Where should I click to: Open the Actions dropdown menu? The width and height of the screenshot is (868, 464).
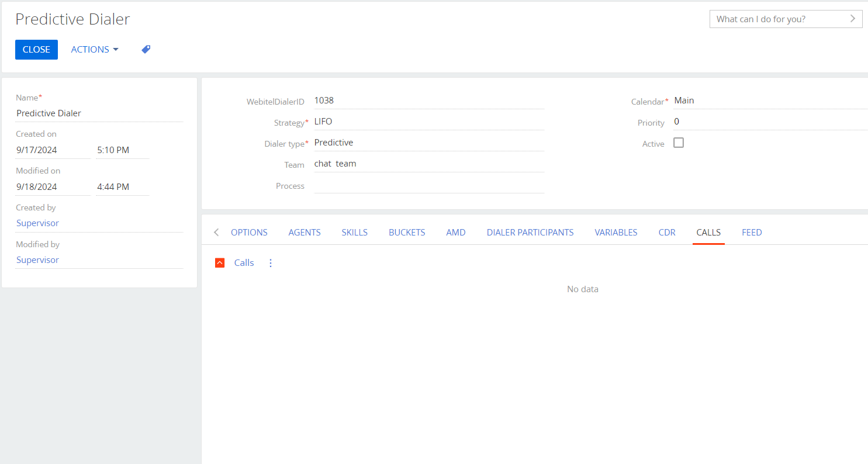coord(95,50)
